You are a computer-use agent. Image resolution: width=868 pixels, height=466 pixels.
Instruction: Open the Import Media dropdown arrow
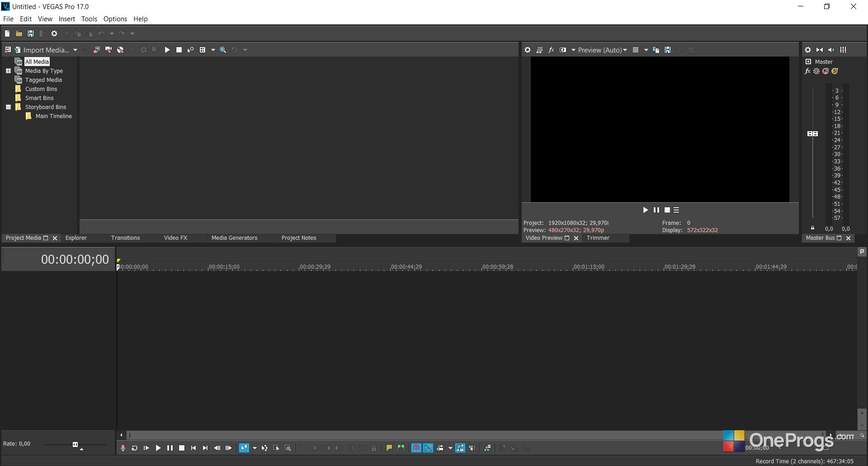pos(75,50)
